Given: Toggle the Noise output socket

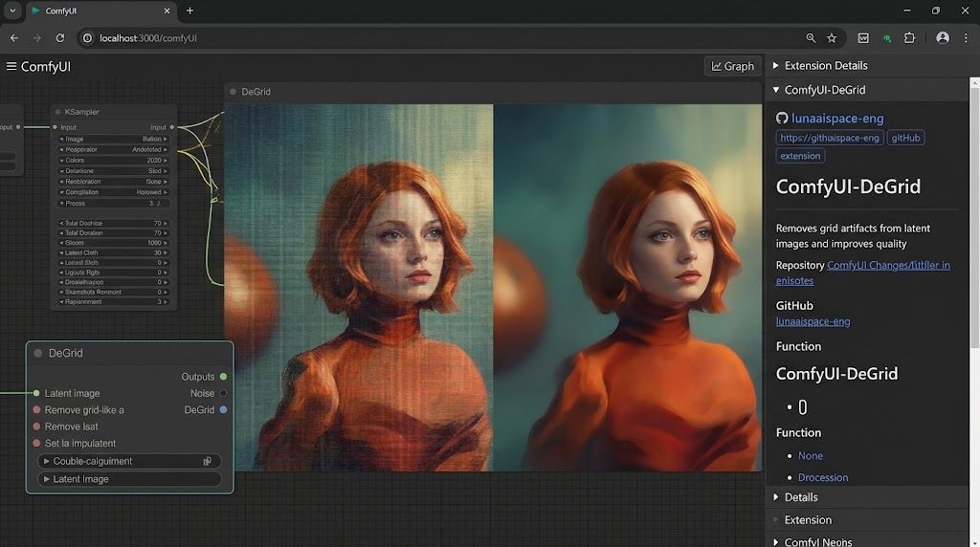Looking at the screenshot, I should pos(223,393).
